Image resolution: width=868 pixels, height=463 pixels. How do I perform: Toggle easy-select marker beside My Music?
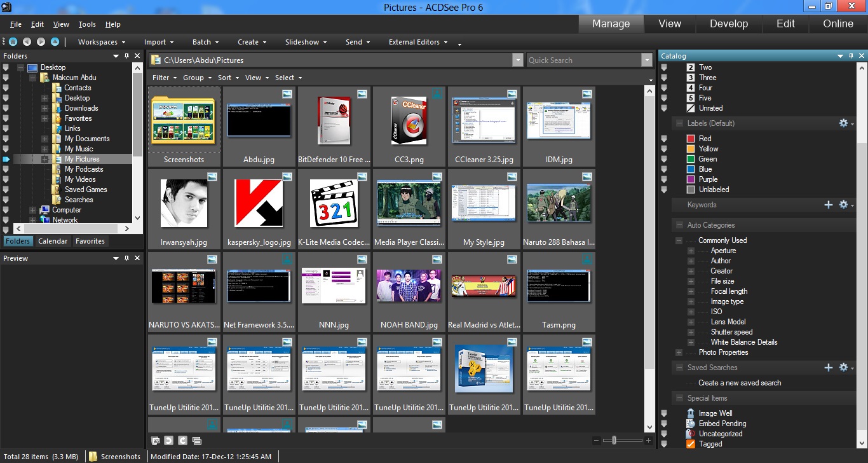tap(6, 149)
